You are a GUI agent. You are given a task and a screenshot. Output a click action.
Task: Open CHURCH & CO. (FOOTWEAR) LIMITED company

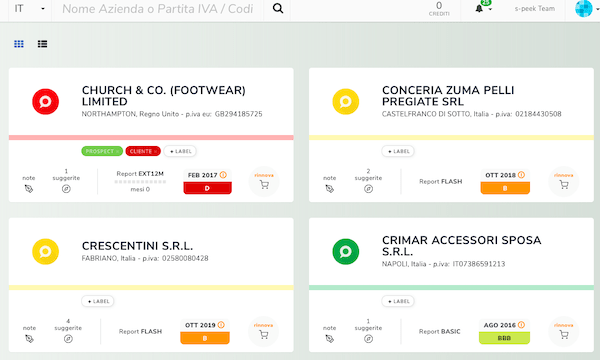point(164,96)
